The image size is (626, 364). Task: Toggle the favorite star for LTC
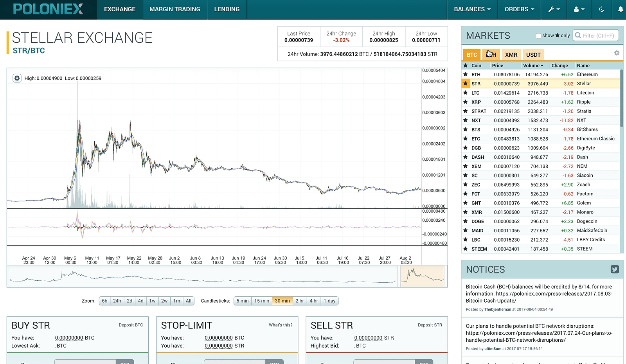tap(466, 93)
